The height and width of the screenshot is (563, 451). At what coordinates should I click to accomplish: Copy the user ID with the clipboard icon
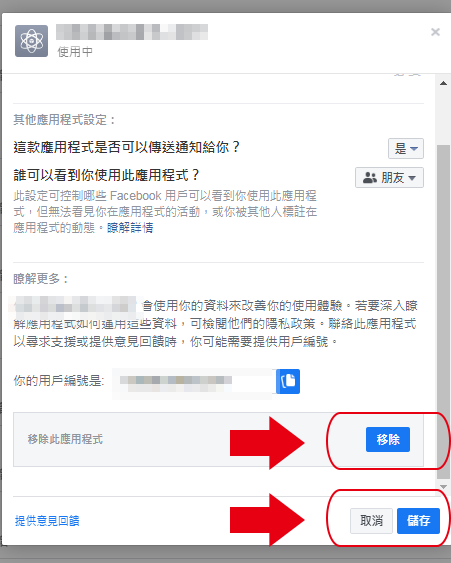click(288, 381)
